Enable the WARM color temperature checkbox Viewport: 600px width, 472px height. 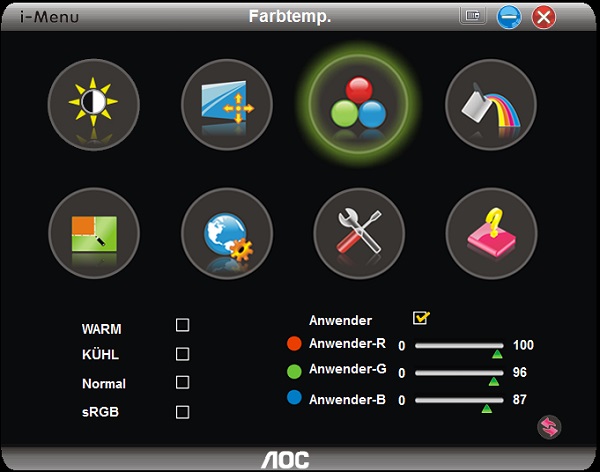click(182, 325)
